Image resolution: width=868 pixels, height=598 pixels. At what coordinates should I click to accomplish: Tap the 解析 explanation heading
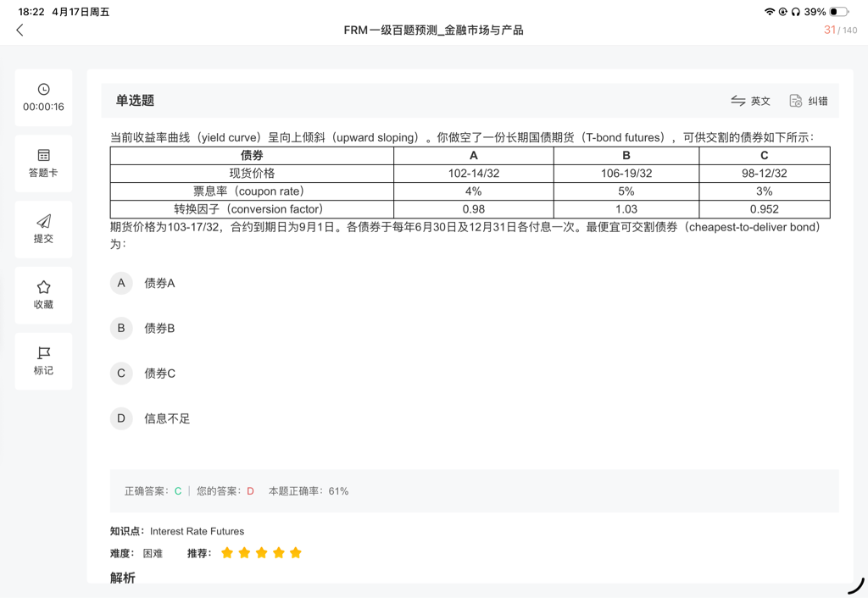pyautogui.click(x=123, y=578)
